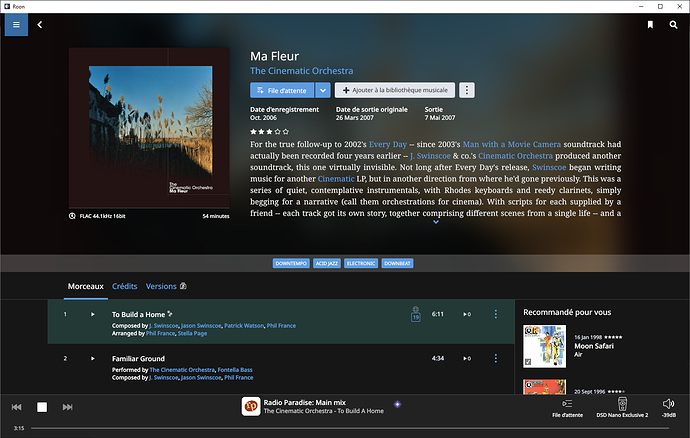This screenshot has height=438, width=690.
Task: Open Man with a Movie Camera link
Action: 512,144
